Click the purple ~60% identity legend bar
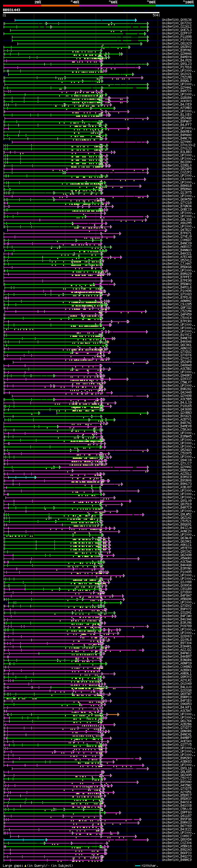Image resolution: width=197 pixels, height=868 pixels. 98,6
